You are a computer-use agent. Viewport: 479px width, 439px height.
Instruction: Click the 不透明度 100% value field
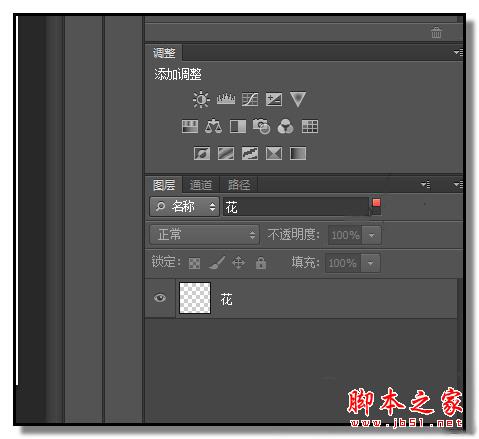click(x=345, y=235)
